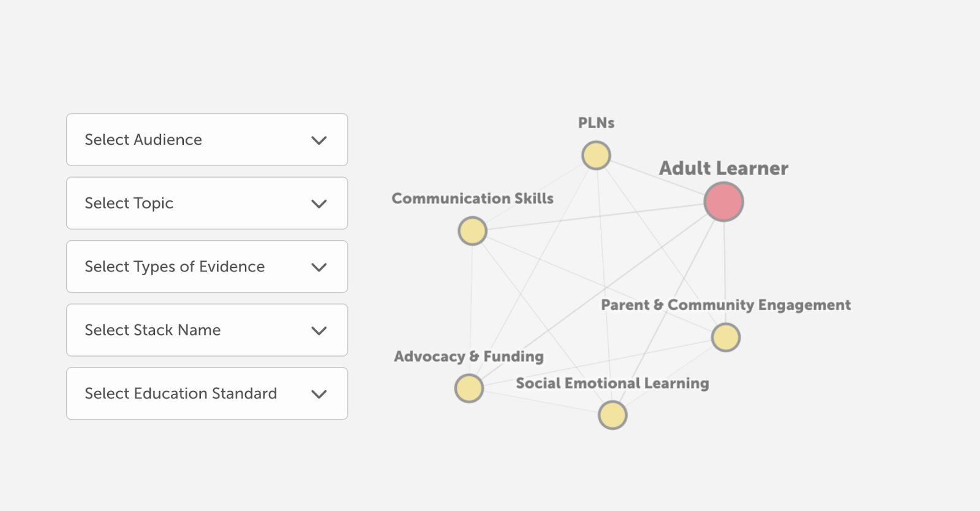Click the Advocacy & Funding node circle
The height and width of the screenshot is (511, 980).
click(469, 388)
